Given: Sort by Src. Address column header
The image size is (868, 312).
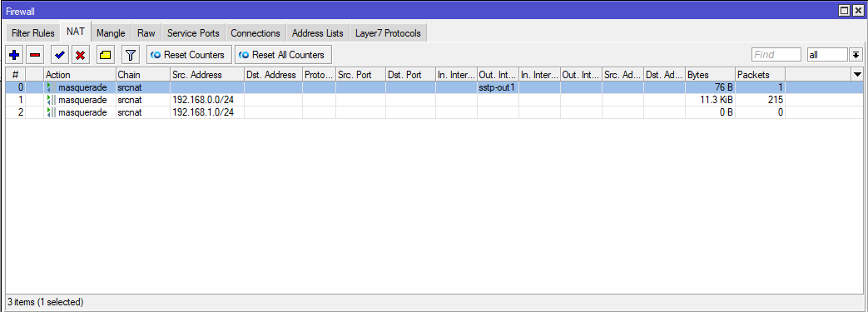Looking at the screenshot, I should tap(206, 75).
